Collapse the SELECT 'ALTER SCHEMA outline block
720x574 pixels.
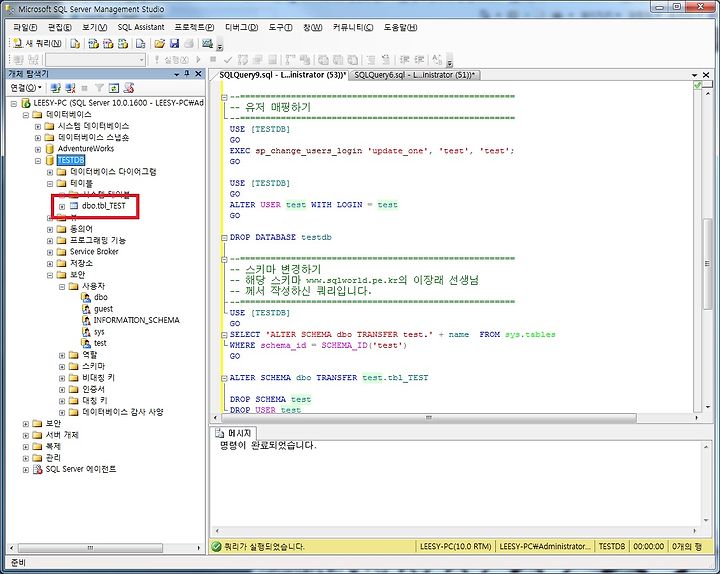point(224,335)
